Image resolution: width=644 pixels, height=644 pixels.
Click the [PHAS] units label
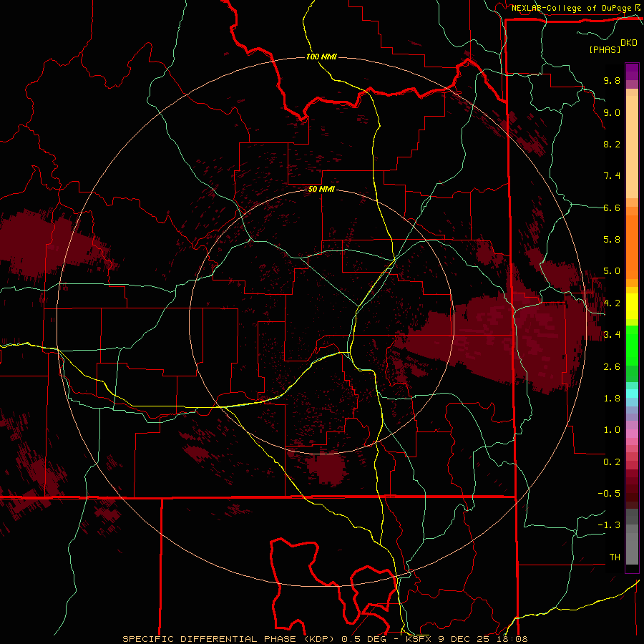pyautogui.click(x=605, y=50)
